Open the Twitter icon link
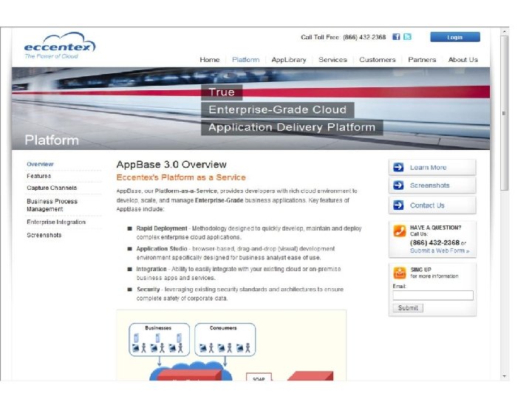The height and width of the screenshot is (399, 532). click(x=407, y=37)
